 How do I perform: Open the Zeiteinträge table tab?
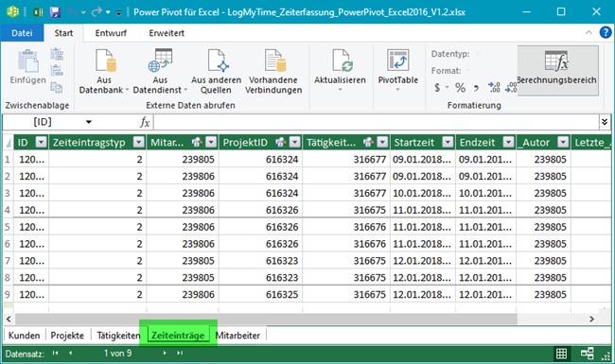pos(178,336)
